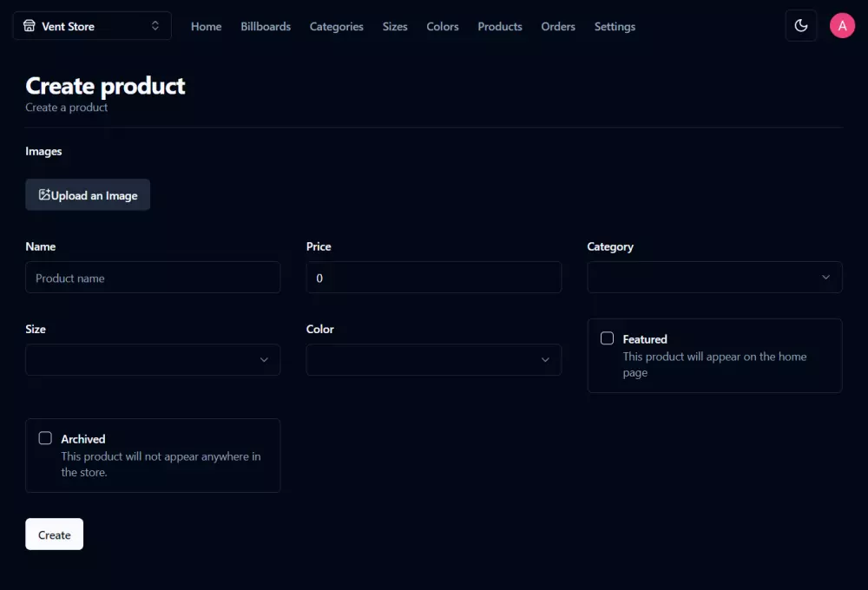
Task: Go to the Billboards page
Action: pyautogui.click(x=266, y=27)
